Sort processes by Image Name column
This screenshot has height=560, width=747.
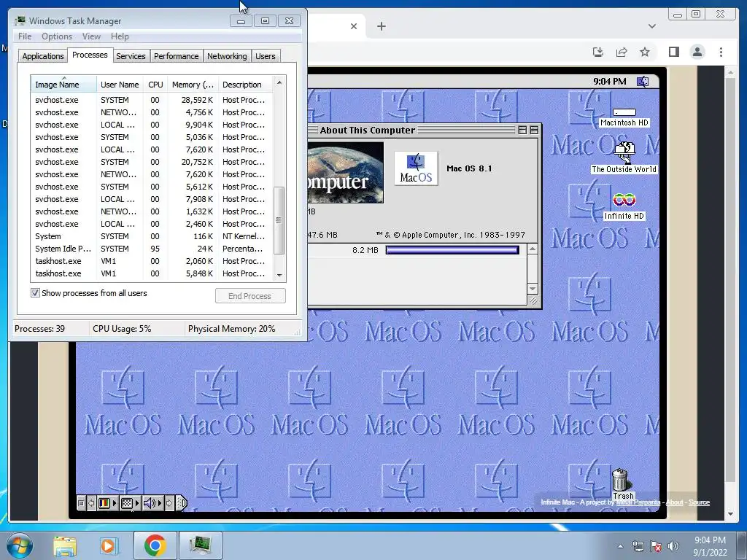(63, 85)
